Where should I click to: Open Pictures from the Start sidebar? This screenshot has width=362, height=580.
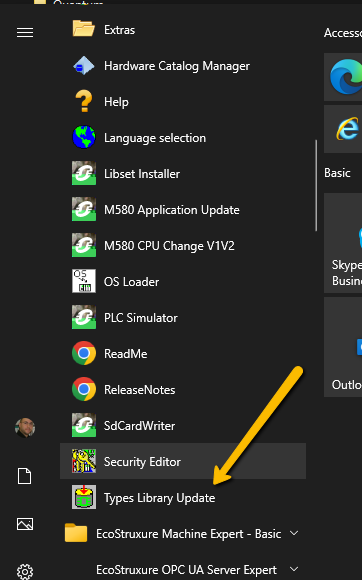point(25,524)
